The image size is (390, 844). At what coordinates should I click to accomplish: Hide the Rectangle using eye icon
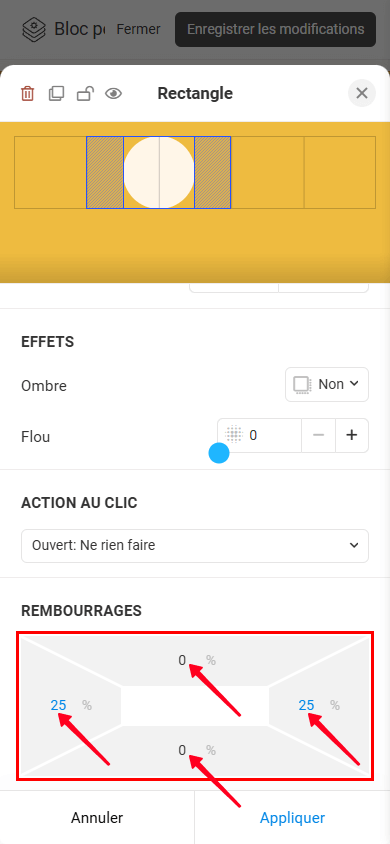point(114,94)
